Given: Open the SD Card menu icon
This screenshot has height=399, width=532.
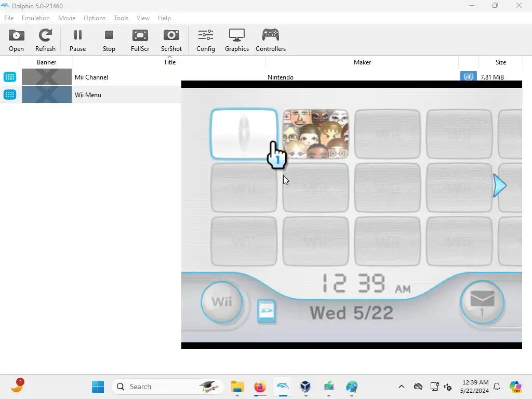Looking at the screenshot, I should point(267,311).
